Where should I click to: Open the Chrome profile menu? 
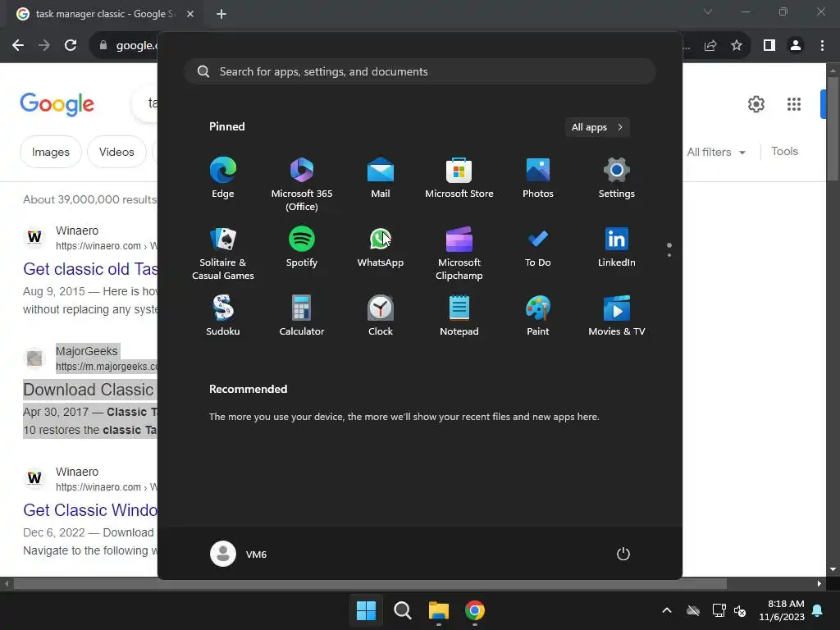click(x=796, y=46)
